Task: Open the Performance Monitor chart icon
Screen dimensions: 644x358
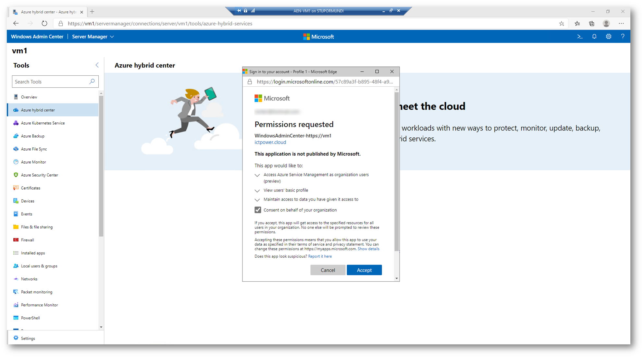Action: pyautogui.click(x=16, y=305)
